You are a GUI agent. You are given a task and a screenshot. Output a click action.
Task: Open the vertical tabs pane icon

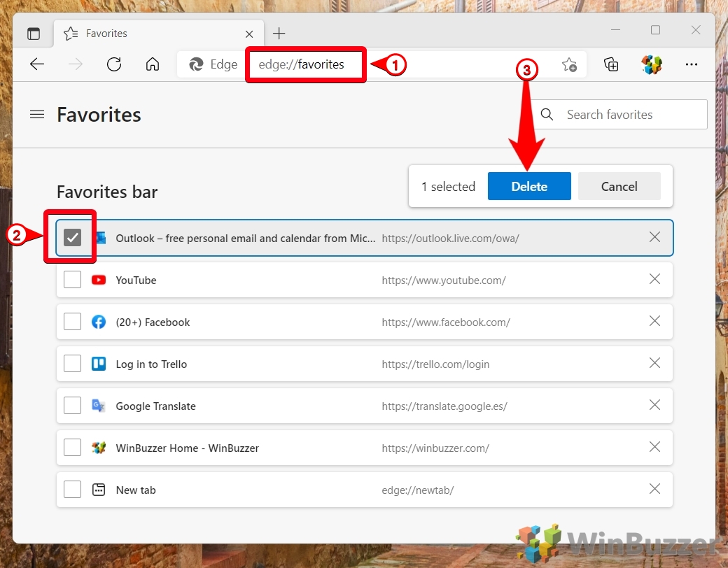[x=34, y=34]
